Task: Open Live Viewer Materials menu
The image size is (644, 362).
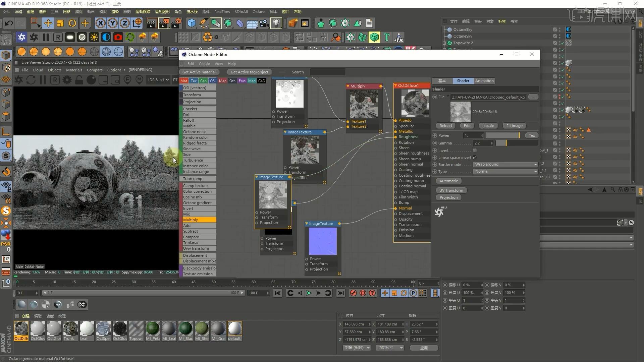Action: [x=74, y=70]
